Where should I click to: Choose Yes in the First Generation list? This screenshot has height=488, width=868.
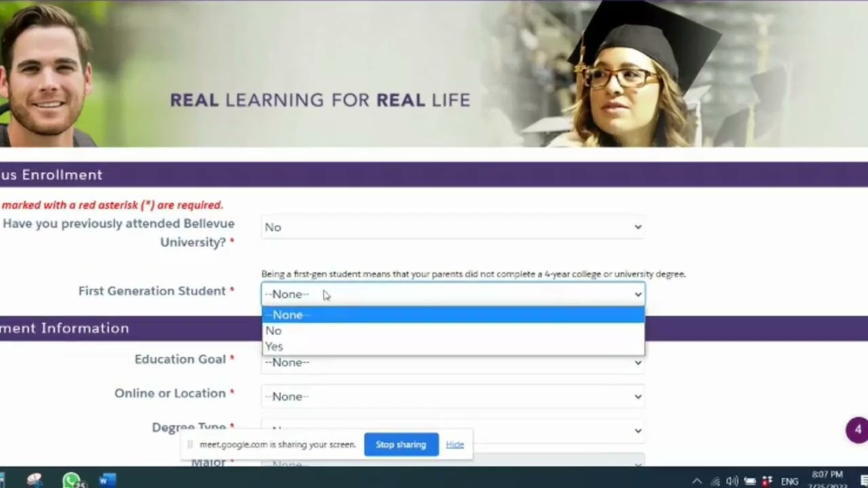click(453, 346)
